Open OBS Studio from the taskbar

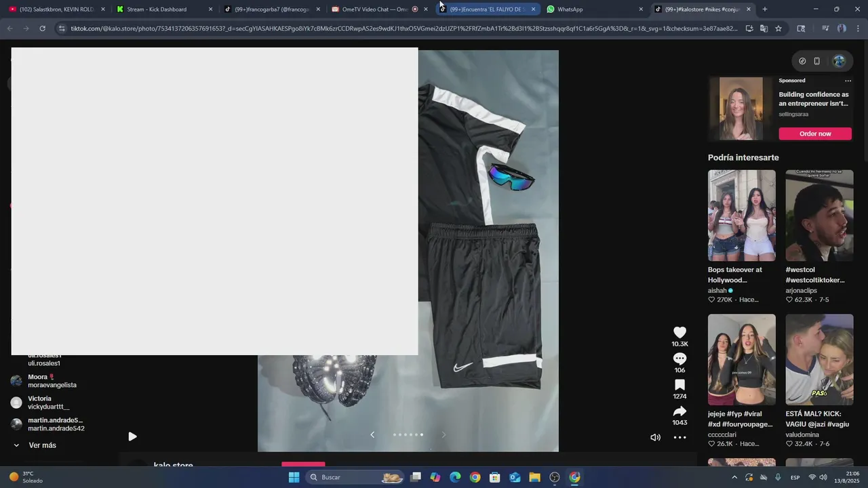click(x=555, y=477)
